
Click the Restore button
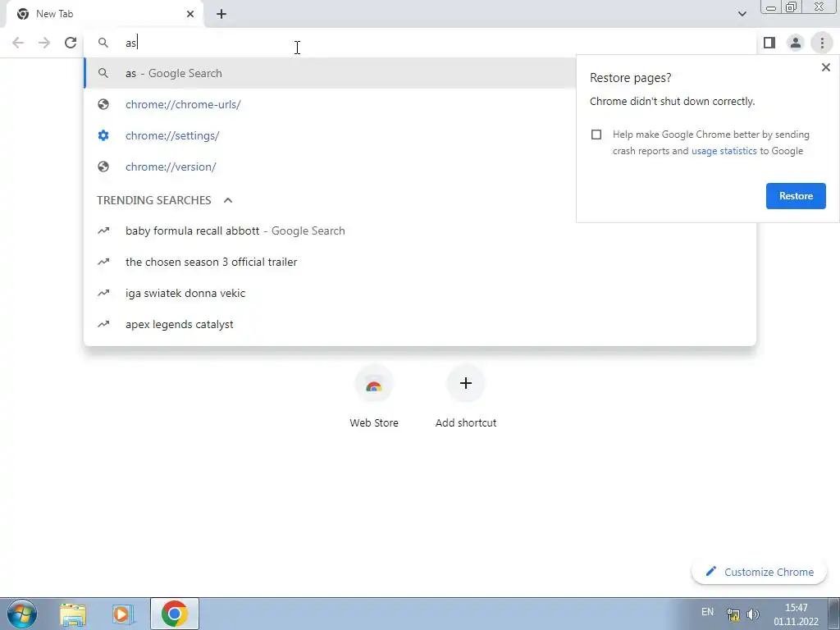click(x=796, y=196)
